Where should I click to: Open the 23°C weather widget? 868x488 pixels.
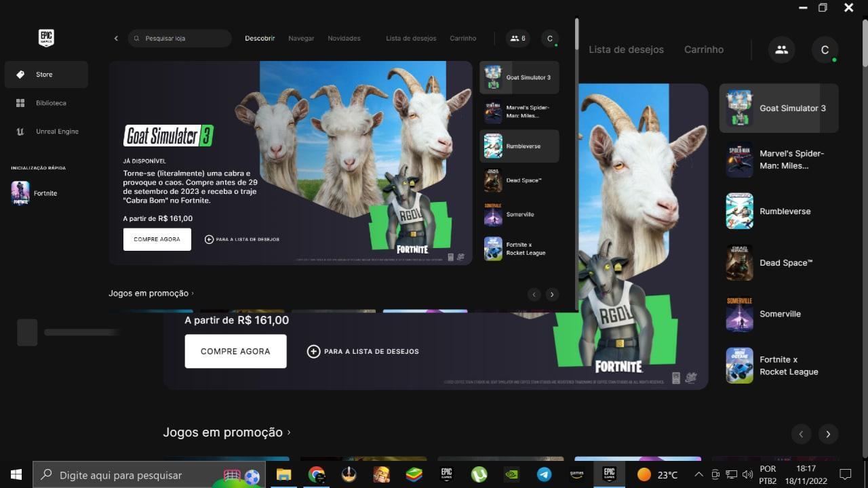[657, 474]
